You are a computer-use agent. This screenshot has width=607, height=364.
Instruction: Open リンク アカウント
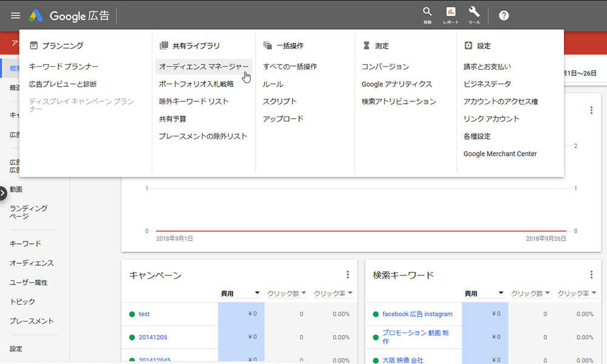tap(491, 119)
